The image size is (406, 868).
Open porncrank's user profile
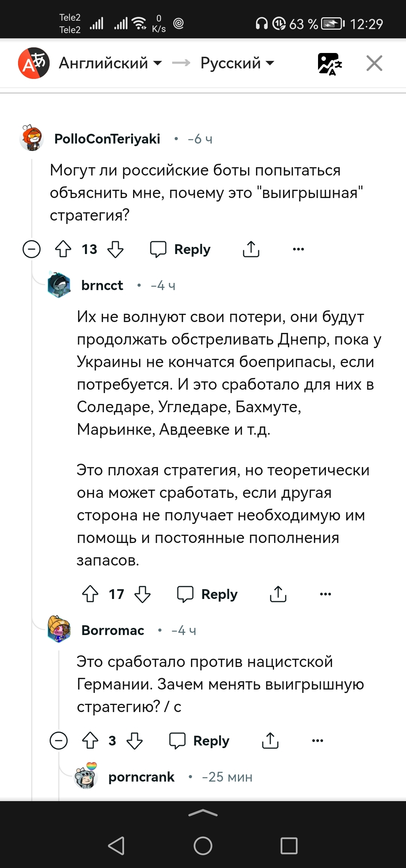141,777
